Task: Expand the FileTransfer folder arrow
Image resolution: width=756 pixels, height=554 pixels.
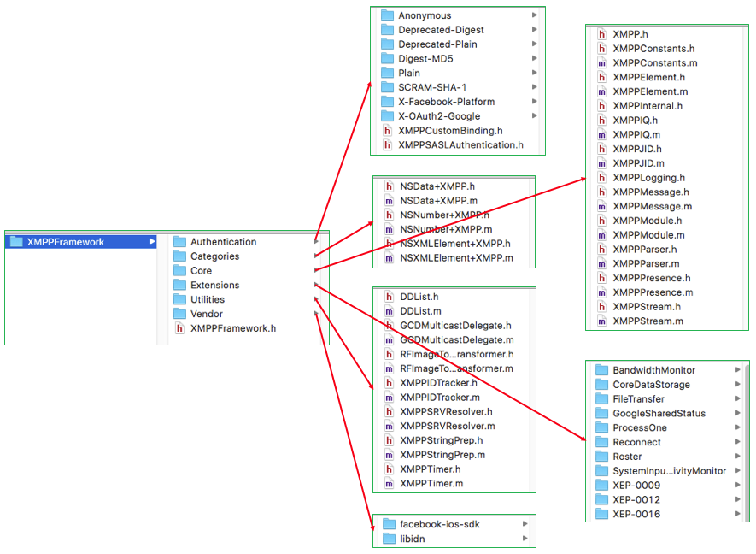Action: tap(738, 398)
